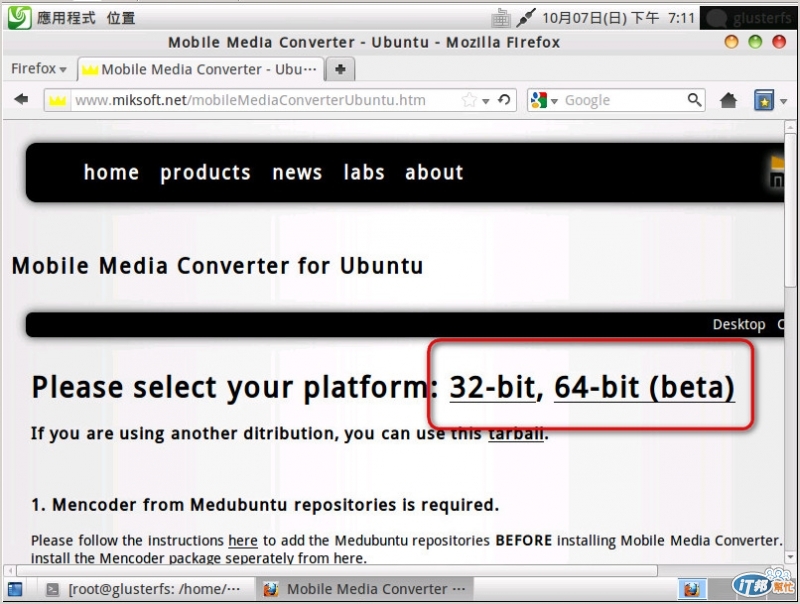Expand the URL history dropdown arrow
Image resolution: width=800 pixels, height=604 pixels.
(x=486, y=101)
